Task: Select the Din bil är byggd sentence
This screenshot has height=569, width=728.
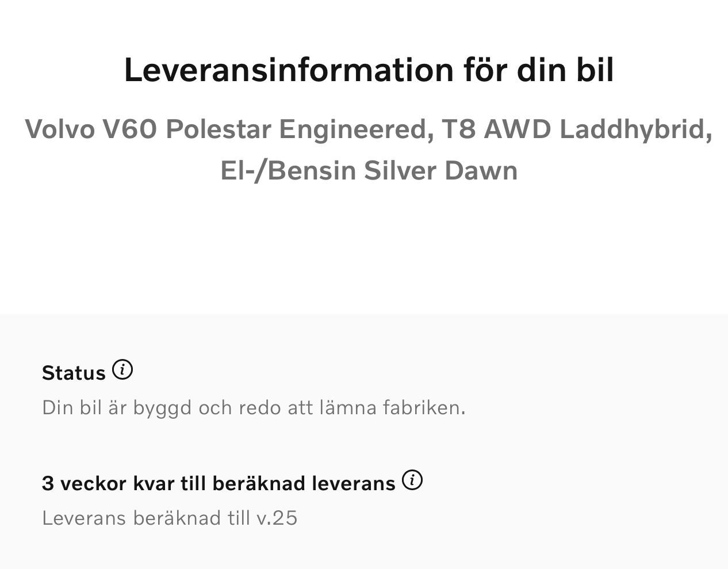Action: coord(254,407)
